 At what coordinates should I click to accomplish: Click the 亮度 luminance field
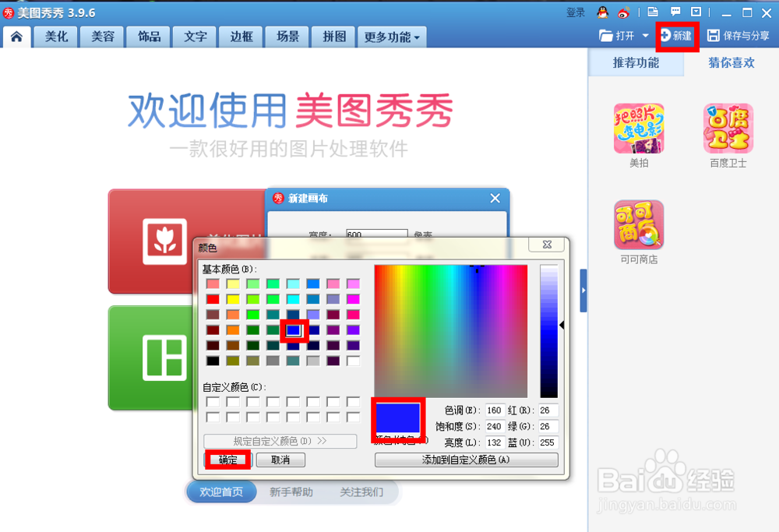pyautogui.click(x=495, y=442)
